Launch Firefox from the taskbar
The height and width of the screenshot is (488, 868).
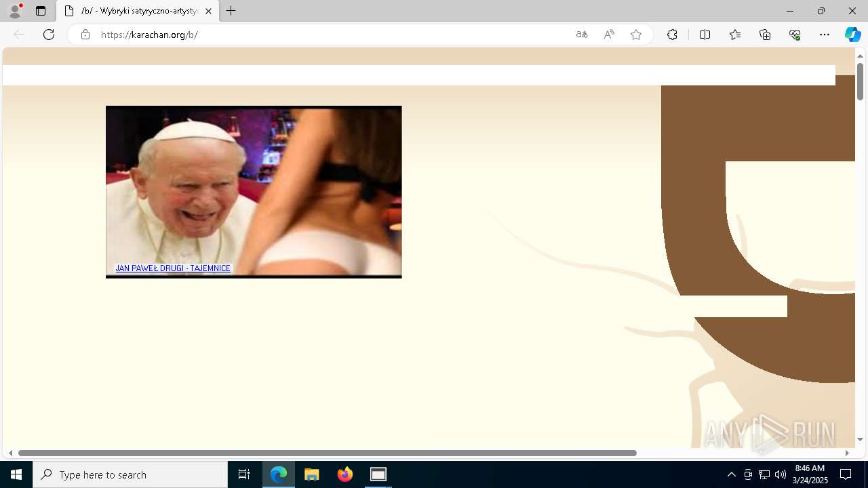point(345,474)
